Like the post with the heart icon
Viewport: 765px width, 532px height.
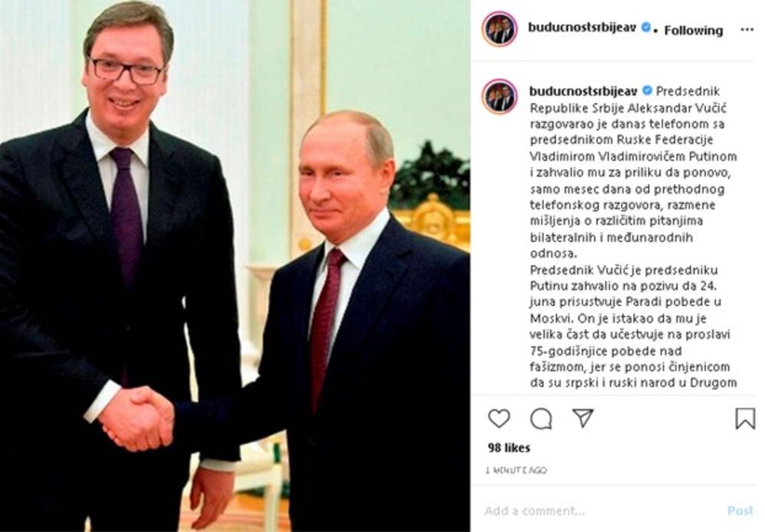click(x=499, y=418)
